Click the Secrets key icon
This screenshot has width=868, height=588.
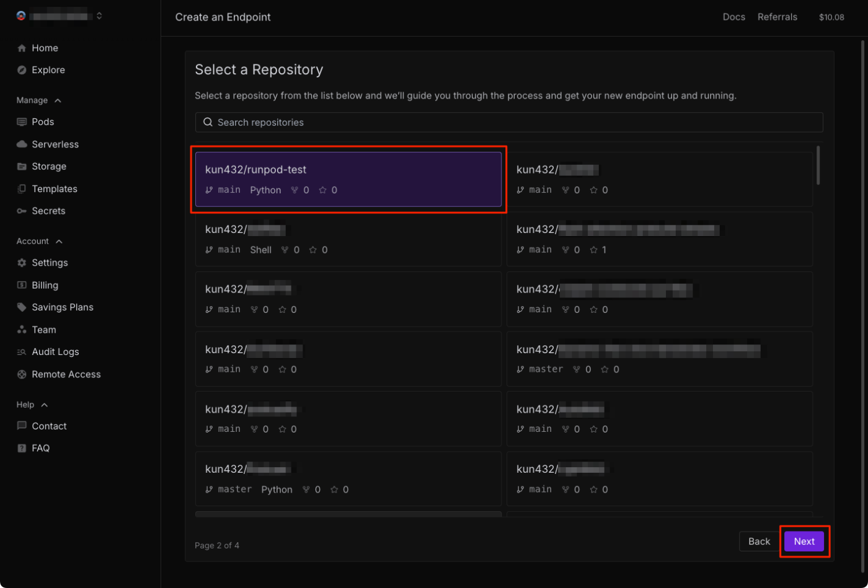pos(22,211)
